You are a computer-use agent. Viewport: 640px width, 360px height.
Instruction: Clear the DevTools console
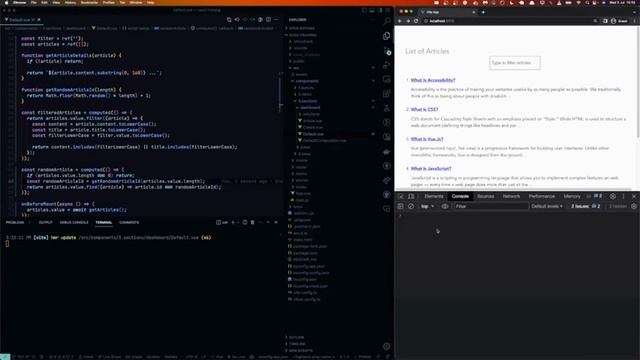(x=411, y=207)
